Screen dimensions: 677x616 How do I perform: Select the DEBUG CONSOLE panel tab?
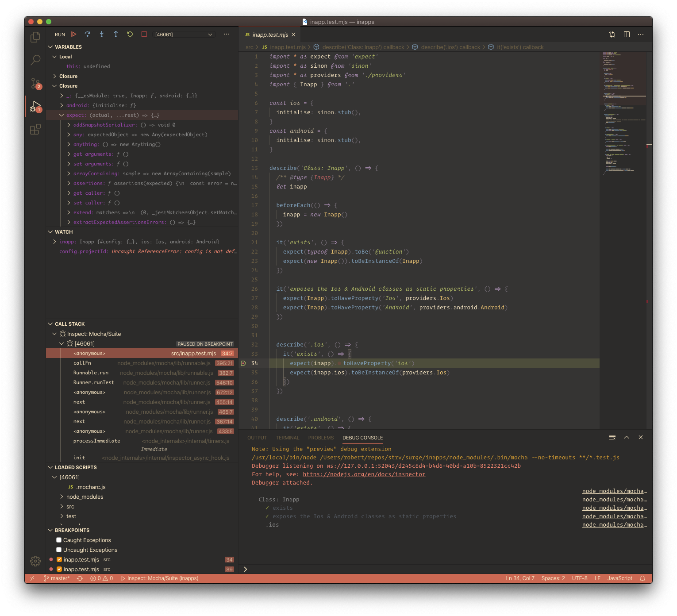tap(363, 438)
